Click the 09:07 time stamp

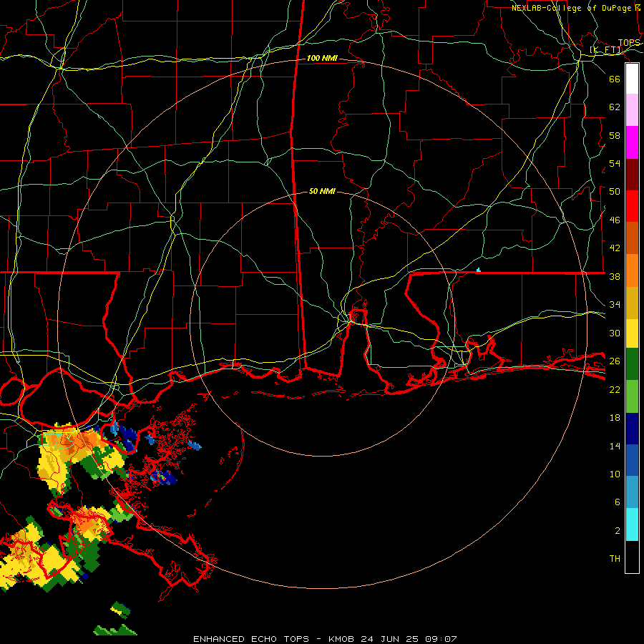440,639
